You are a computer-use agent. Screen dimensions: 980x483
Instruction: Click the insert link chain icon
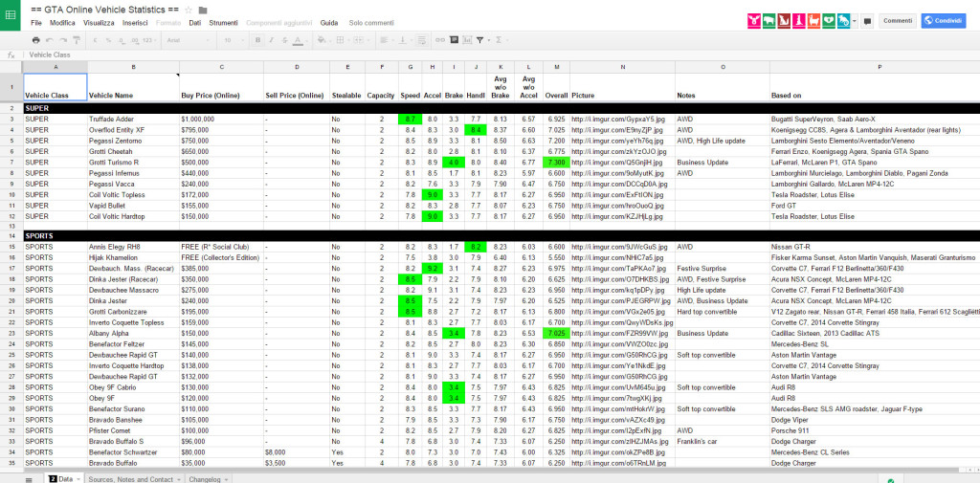(440, 40)
